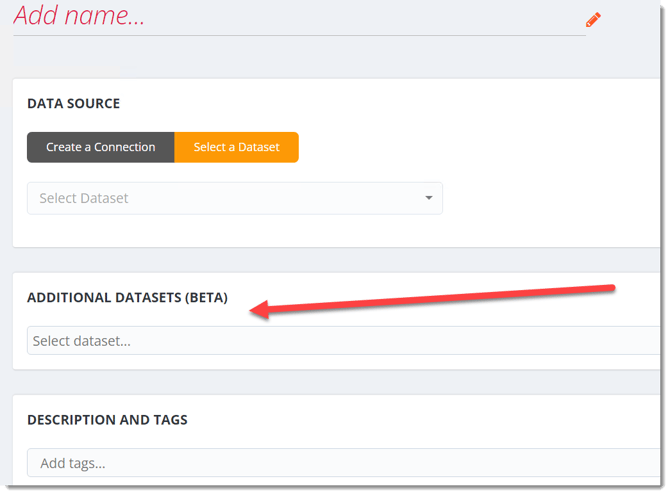Screen dimensions: 670x495
Task: Click into the Add tags field
Action: tap(340, 463)
